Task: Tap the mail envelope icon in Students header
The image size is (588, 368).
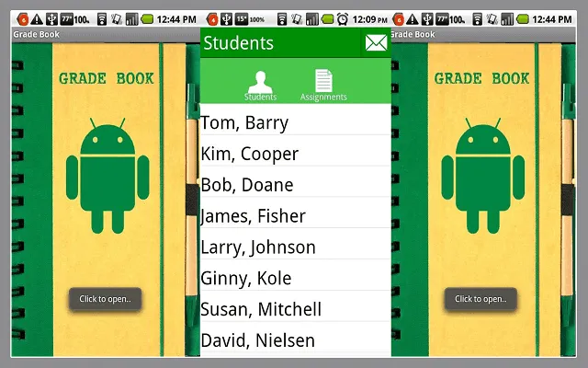Action: tap(376, 43)
